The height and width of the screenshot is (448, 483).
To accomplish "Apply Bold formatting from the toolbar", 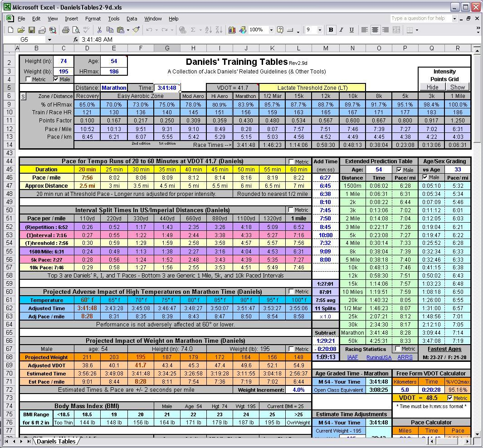I will pos(330,29).
